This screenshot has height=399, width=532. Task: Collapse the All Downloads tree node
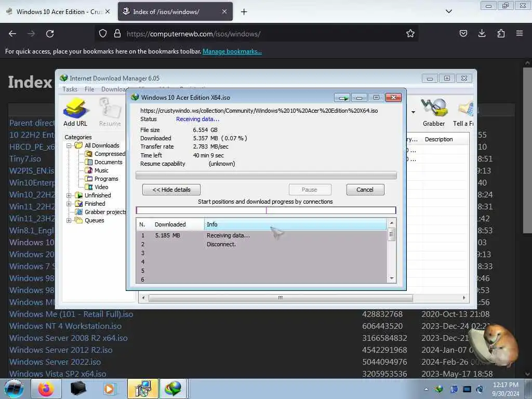[69, 145]
